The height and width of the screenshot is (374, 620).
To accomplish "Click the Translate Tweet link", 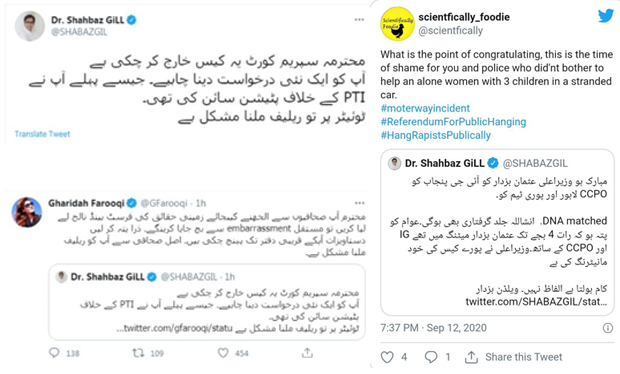I will 42,134.
